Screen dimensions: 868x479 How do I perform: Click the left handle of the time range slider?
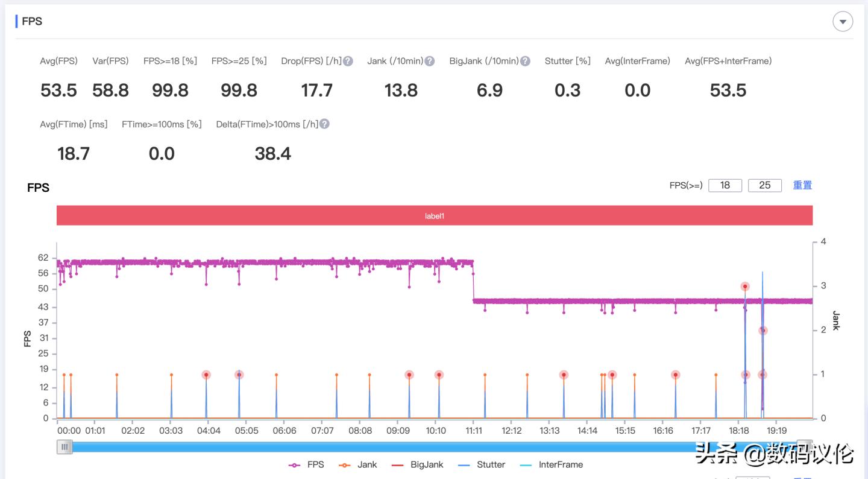[64, 447]
